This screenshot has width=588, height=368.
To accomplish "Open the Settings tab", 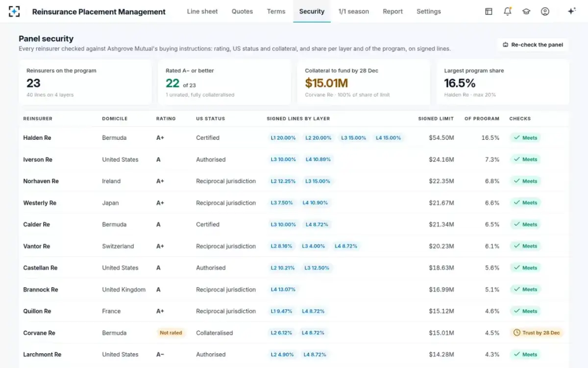I will tap(429, 11).
